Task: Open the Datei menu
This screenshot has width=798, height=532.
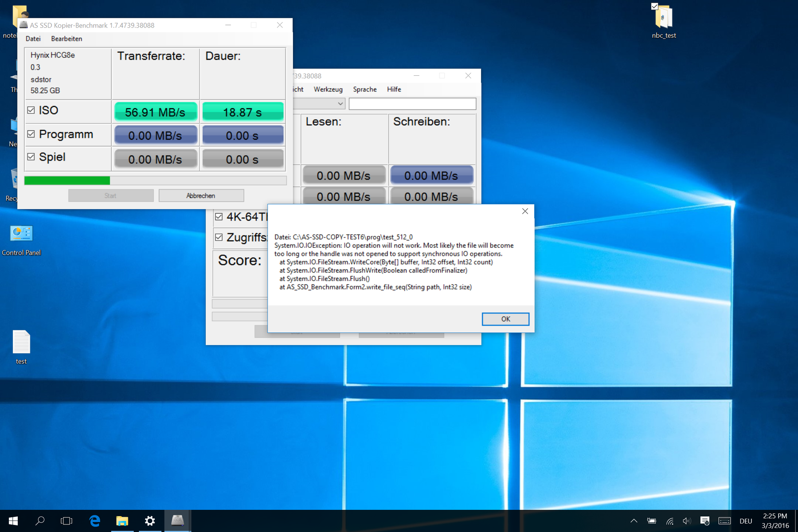Action: (33, 39)
